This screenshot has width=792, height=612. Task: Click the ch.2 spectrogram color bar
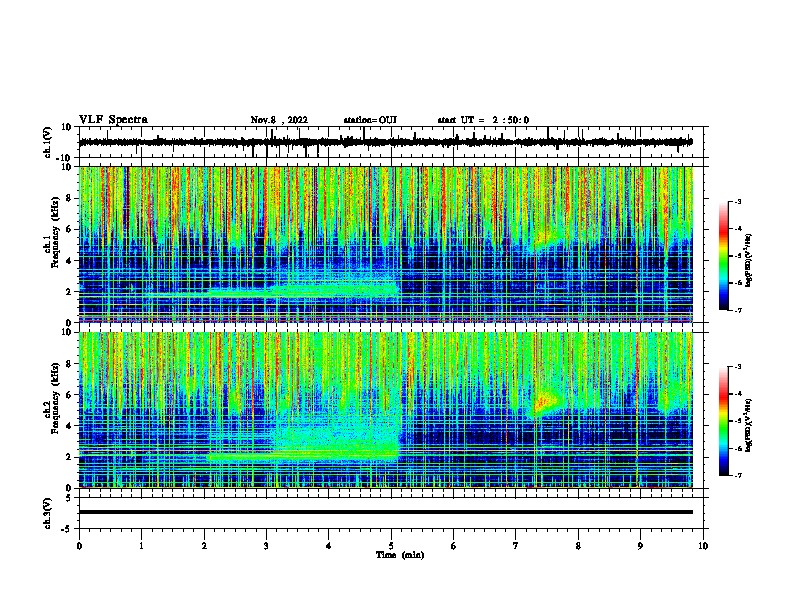(724, 421)
